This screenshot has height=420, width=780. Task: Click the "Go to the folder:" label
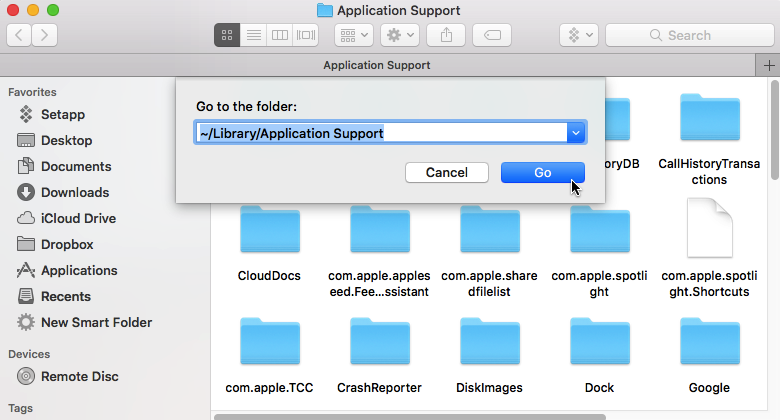click(x=246, y=106)
